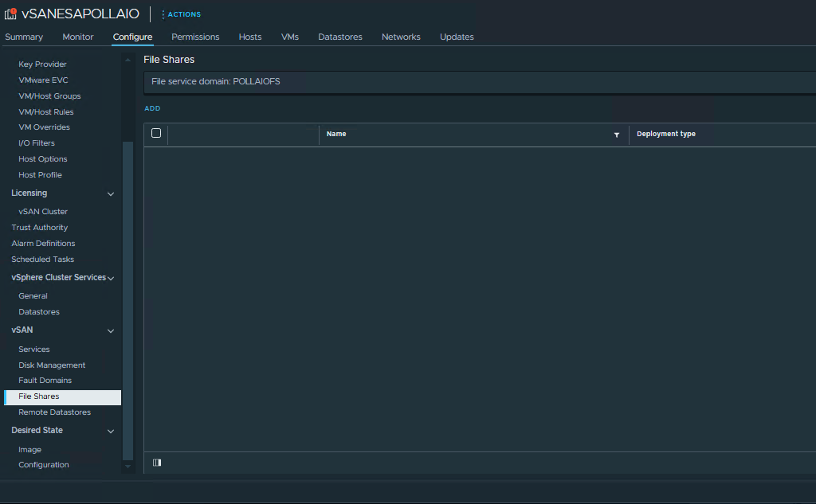The width and height of the screenshot is (816, 504).
Task: Click the sidebar scroll-down arrow
Action: [127, 467]
